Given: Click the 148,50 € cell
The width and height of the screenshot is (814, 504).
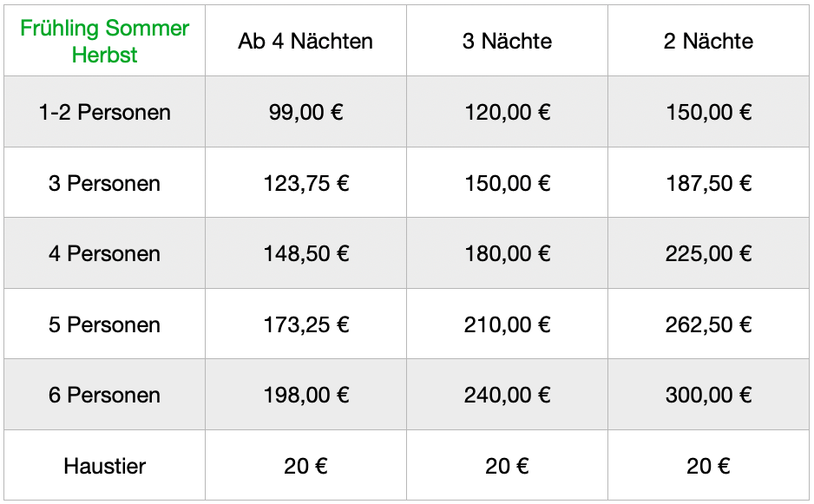Looking at the screenshot, I should (305, 253).
